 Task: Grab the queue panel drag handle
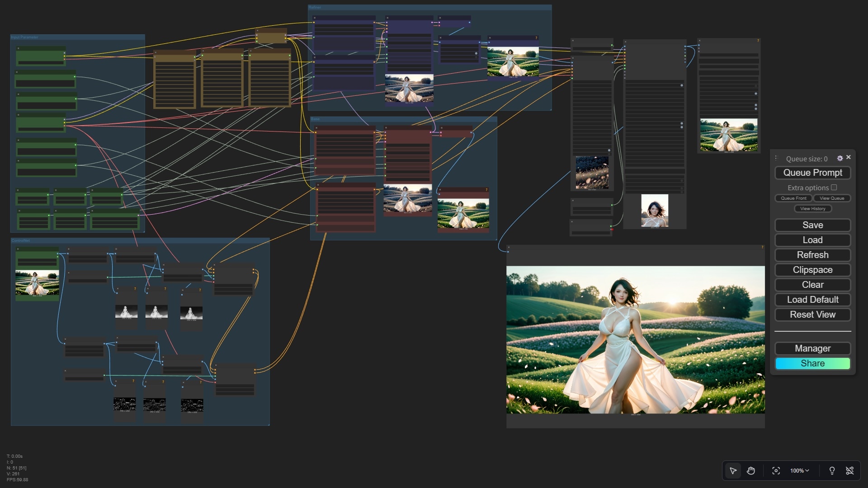tap(776, 158)
